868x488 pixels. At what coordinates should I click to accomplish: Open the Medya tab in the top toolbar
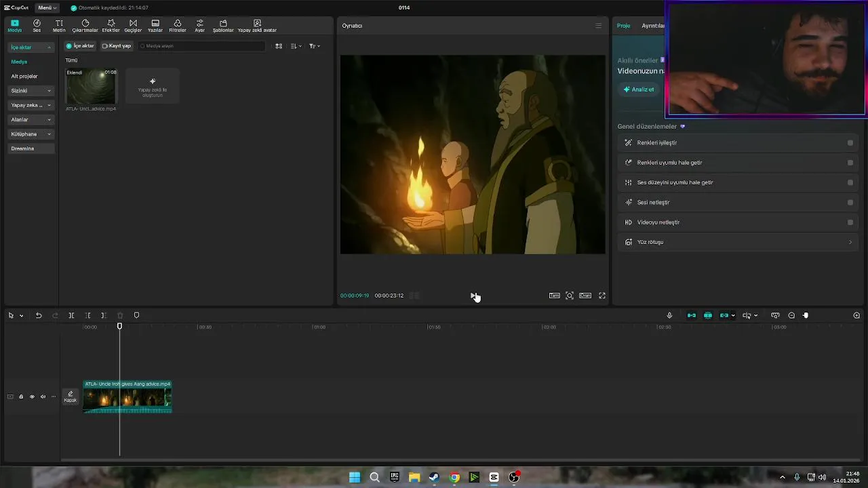tap(15, 26)
